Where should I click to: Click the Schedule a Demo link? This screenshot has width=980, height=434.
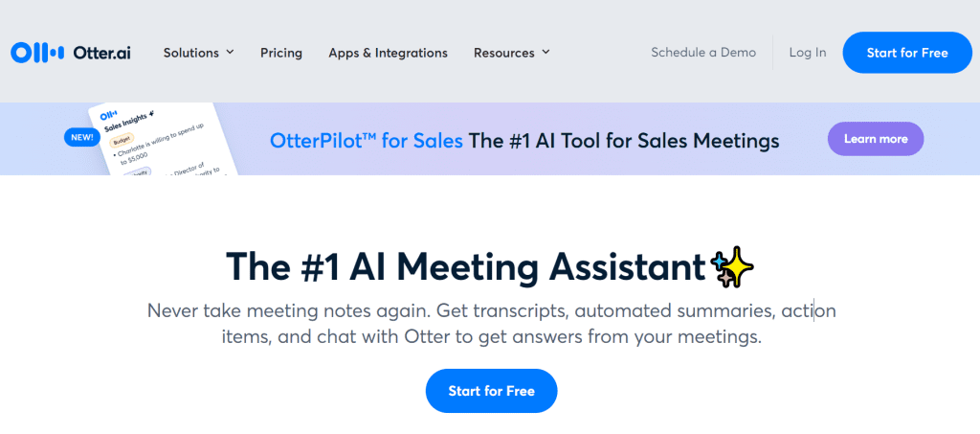pos(703,53)
